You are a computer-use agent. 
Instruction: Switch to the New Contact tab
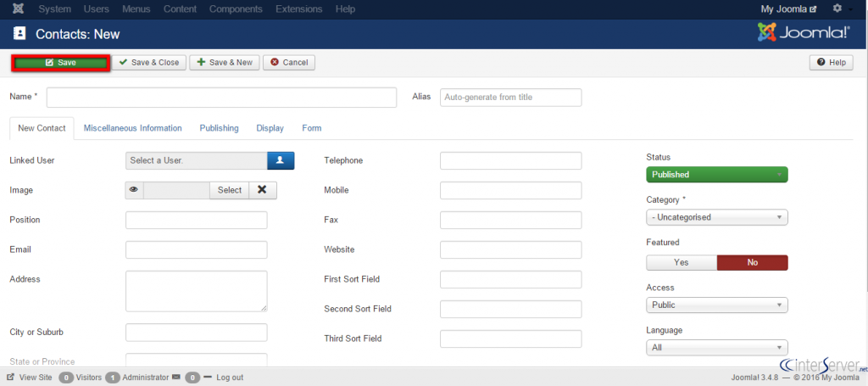pyautogui.click(x=42, y=128)
